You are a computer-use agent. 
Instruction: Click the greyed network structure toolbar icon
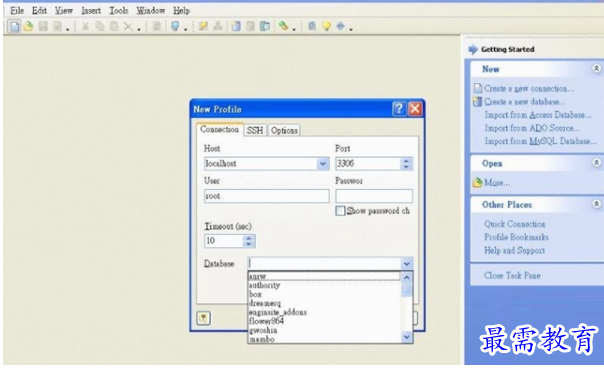(218, 26)
